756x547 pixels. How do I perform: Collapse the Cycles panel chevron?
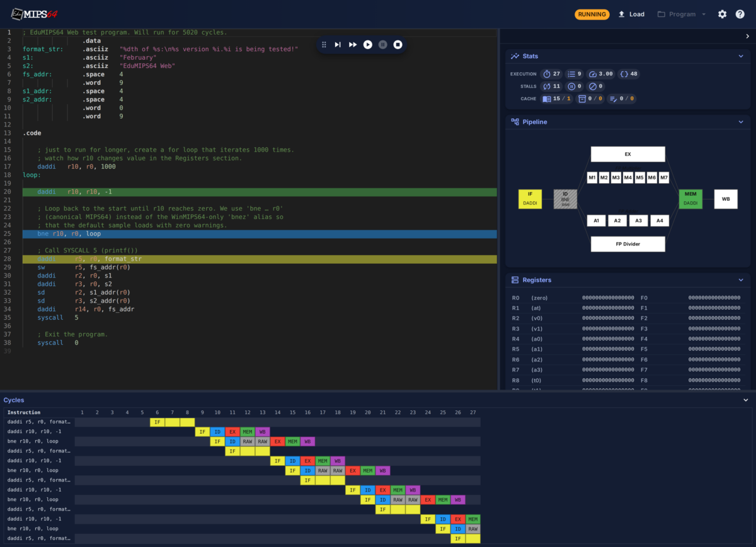pyautogui.click(x=746, y=400)
